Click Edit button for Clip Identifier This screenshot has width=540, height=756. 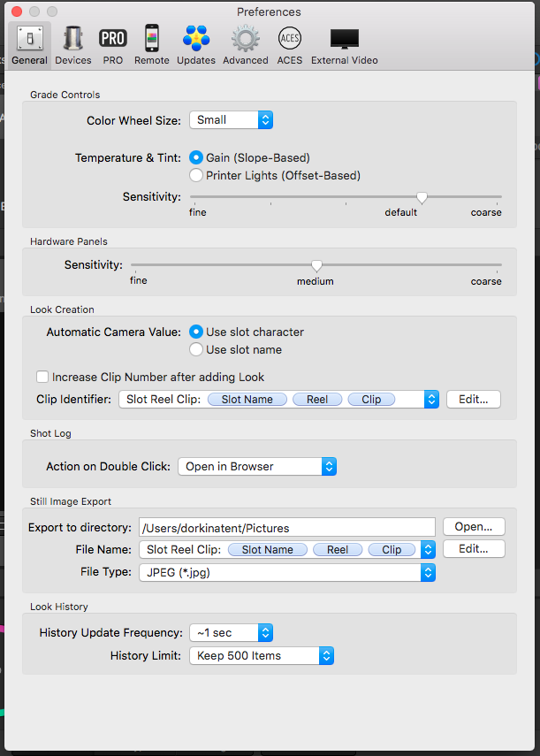[x=474, y=399]
